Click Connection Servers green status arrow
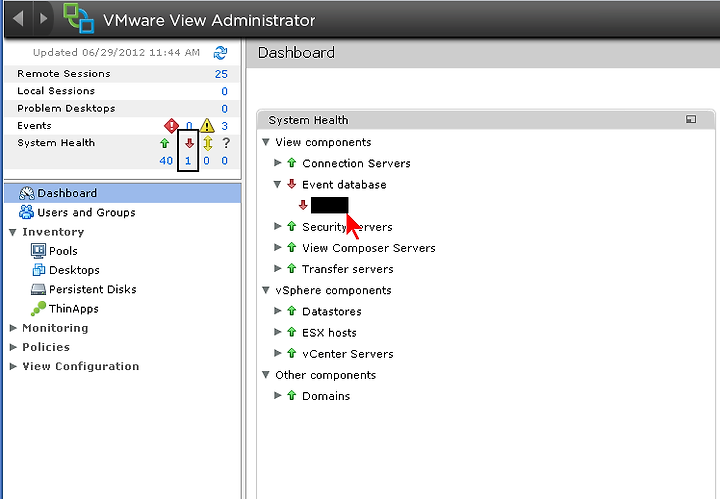Viewport: 720px width, 499px height. click(292, 163)
